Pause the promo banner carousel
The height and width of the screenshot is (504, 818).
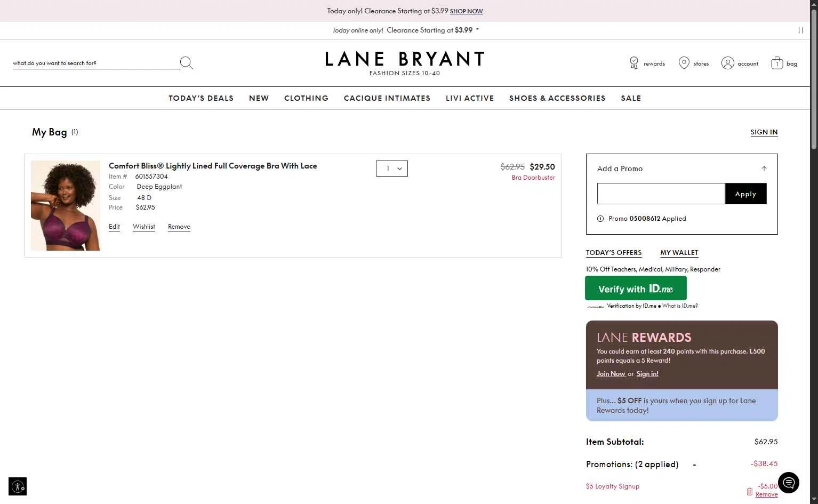[x=800, y=30]
